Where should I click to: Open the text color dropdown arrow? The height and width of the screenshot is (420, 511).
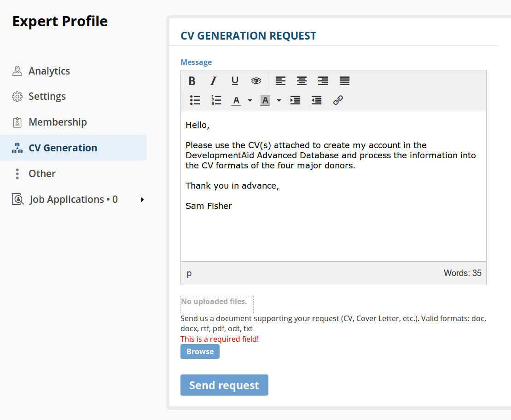[x=250, y=100]
